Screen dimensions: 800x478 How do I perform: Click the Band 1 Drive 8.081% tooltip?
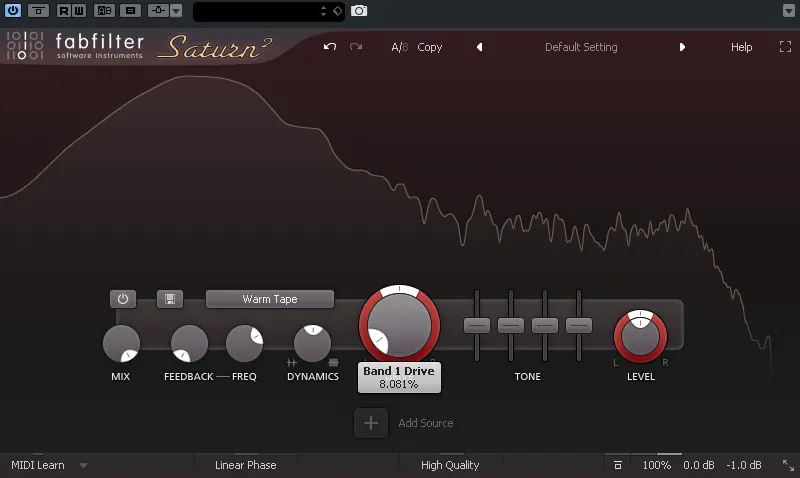pyautogui.click(x=399, y=378)
